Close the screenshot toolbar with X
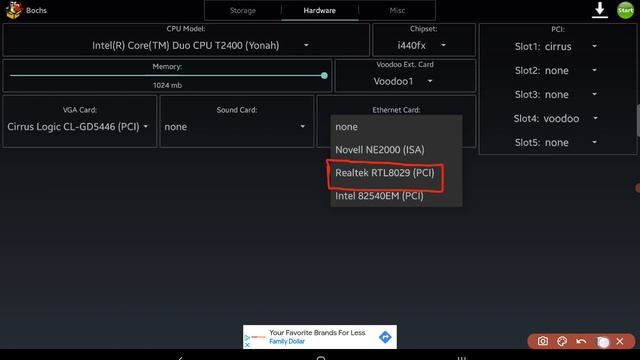Screen dimensions: 640x360 620,341
